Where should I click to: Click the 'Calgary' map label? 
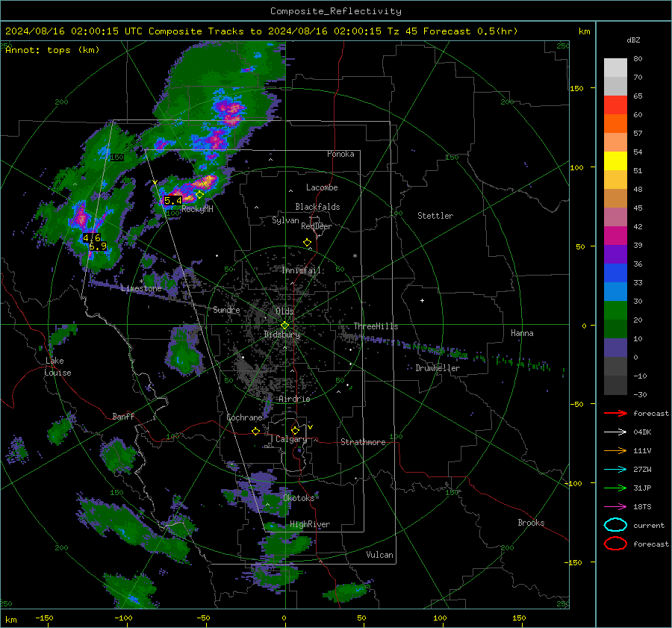[x=291, y=439]
